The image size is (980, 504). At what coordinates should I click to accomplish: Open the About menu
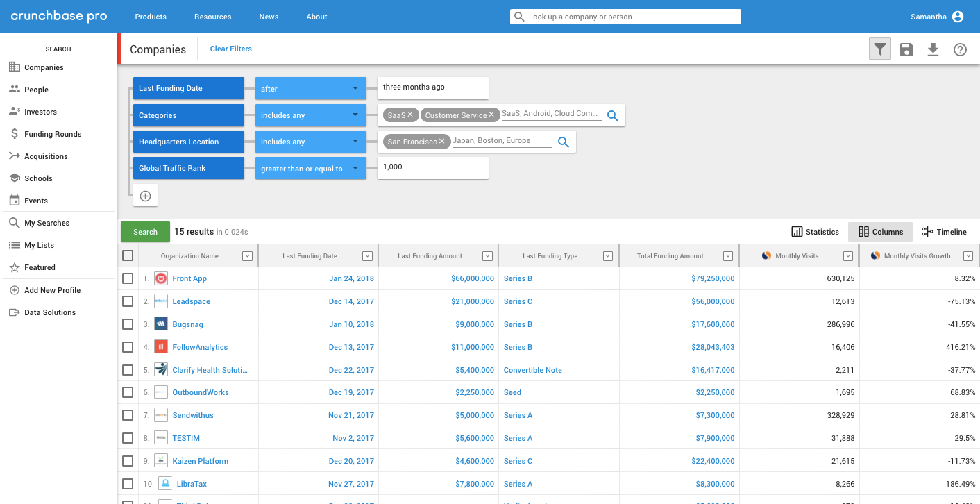316,17
